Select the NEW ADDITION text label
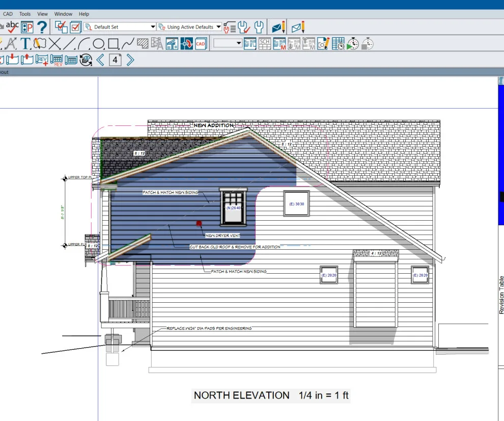 click(x=214, y=125)
